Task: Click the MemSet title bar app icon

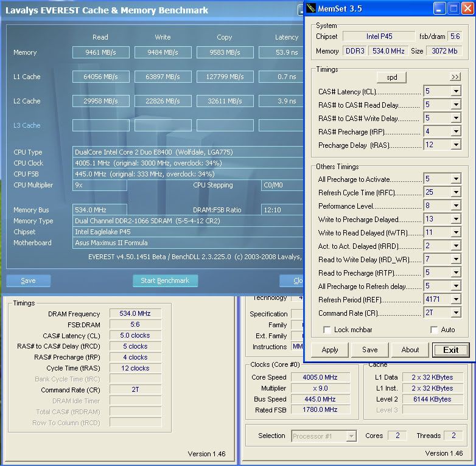Action: pos(310,8)
